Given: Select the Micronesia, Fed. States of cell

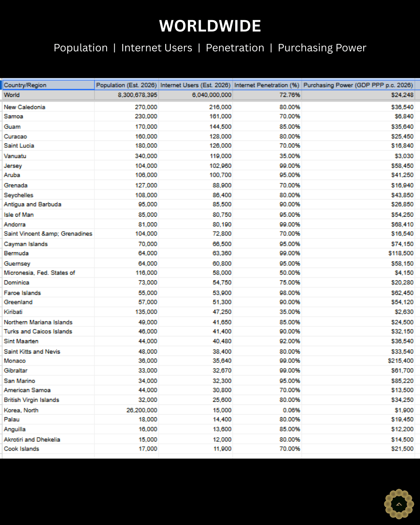Looking at the screenshot, I should coord(39,273).
